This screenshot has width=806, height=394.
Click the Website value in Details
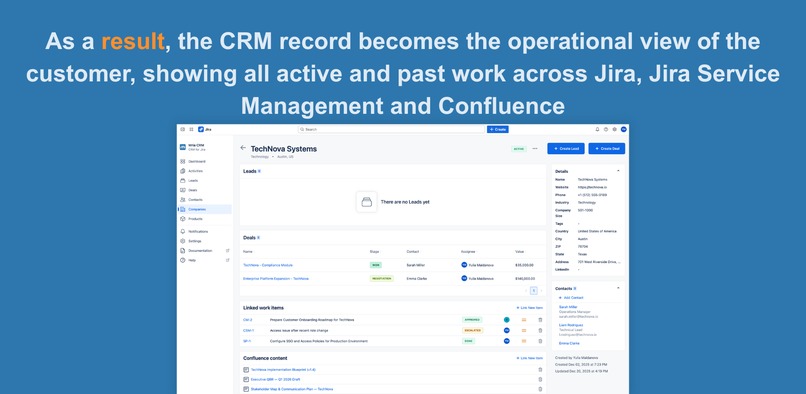click(592, 187)
